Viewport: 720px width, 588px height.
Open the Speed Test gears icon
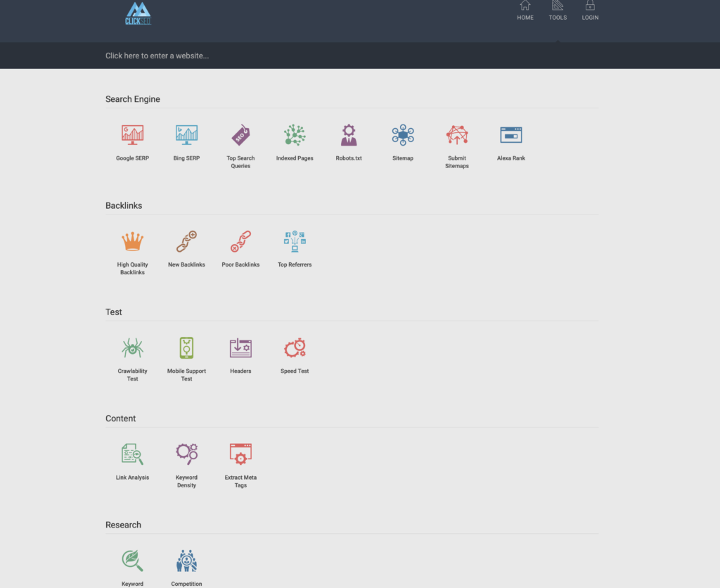pos(295,347)
